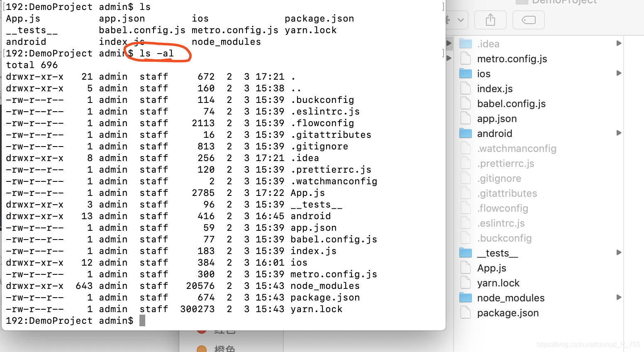Click the terminal cursor at the last prompt

142,320
